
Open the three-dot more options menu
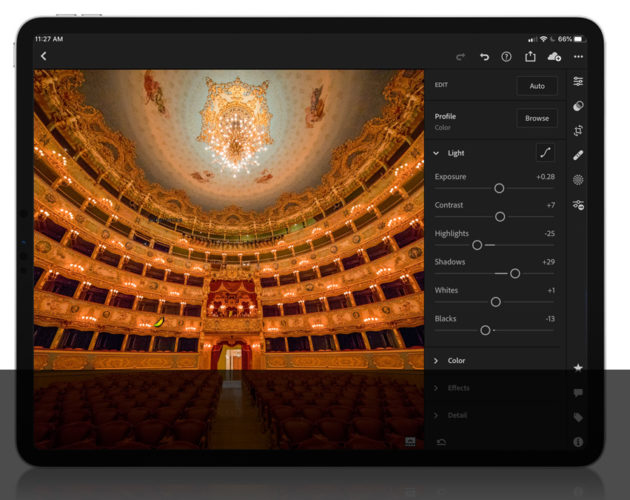(x=578, y=57)
